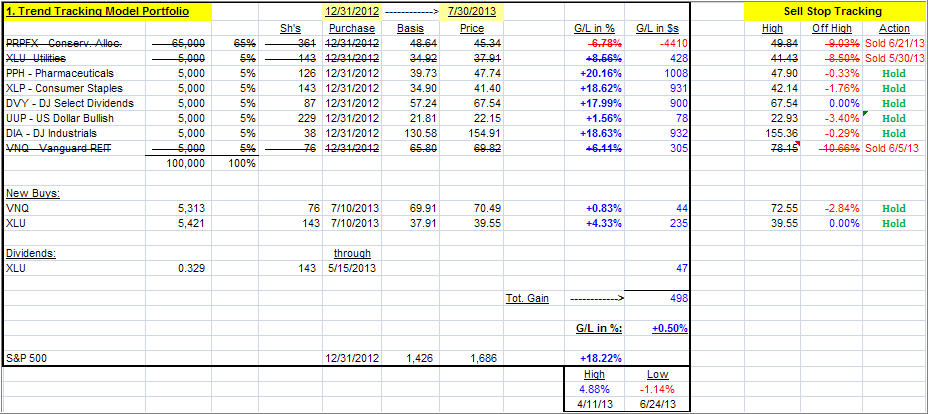Click the +0.50% total G/L cell

pos(658,329)
